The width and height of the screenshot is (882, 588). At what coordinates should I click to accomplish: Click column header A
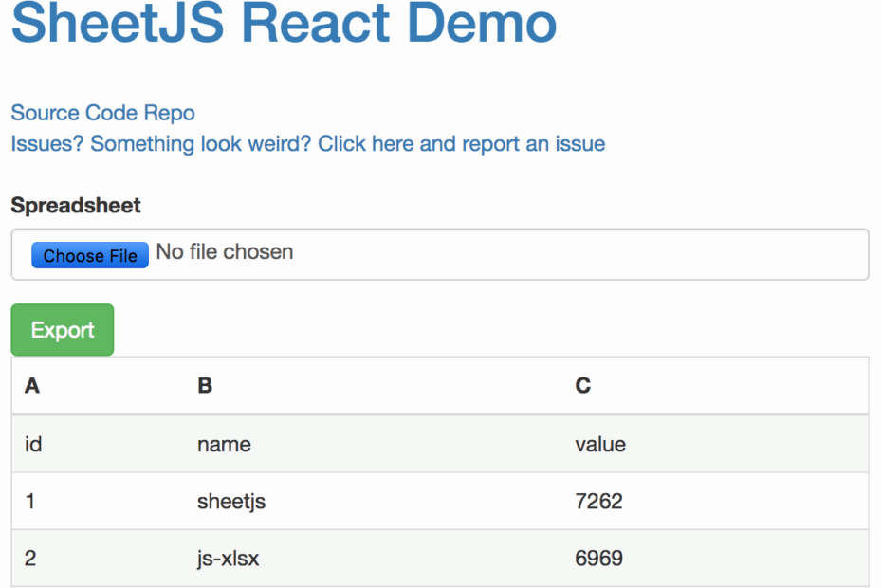pyautogui.click(x=99, y=385)
